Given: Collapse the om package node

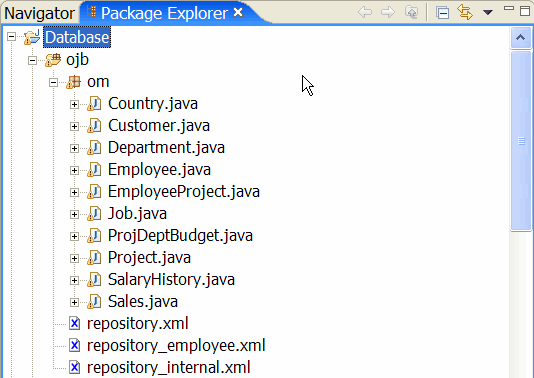Looking at the screenshot, I should [53, 82].
